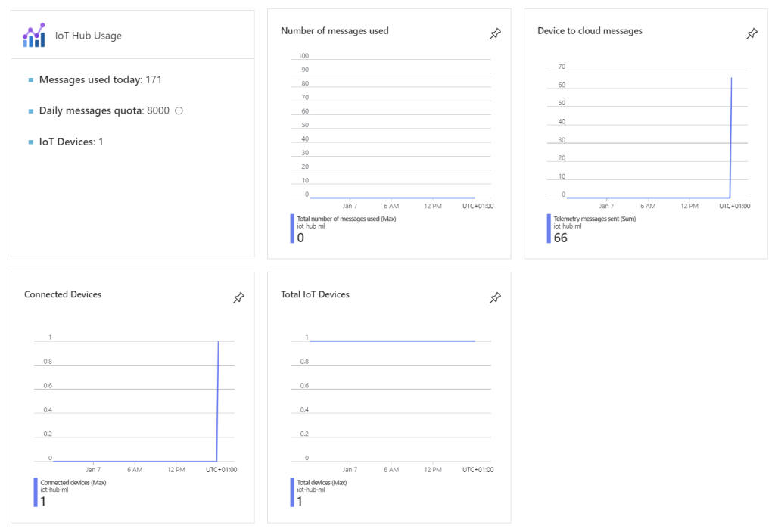Open the Device to cloud messages title
The image size is (775, 532).
coord(590,31)
